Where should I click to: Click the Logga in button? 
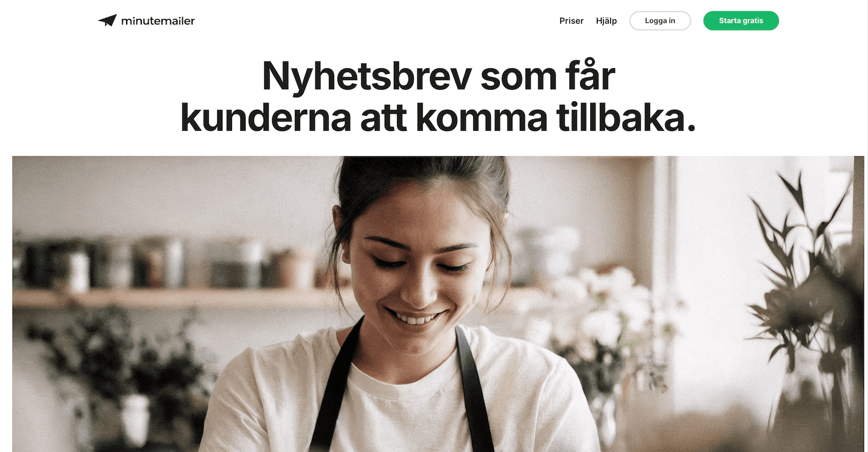pos(660,21)
